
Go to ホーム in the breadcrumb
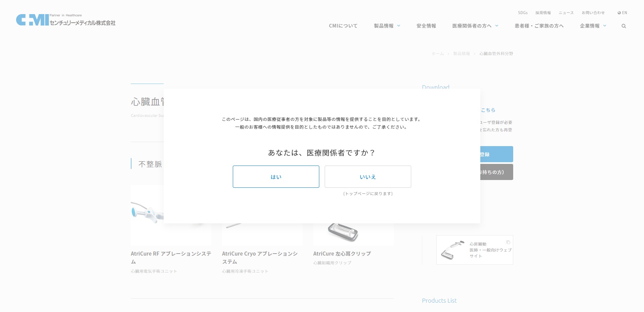438,54
